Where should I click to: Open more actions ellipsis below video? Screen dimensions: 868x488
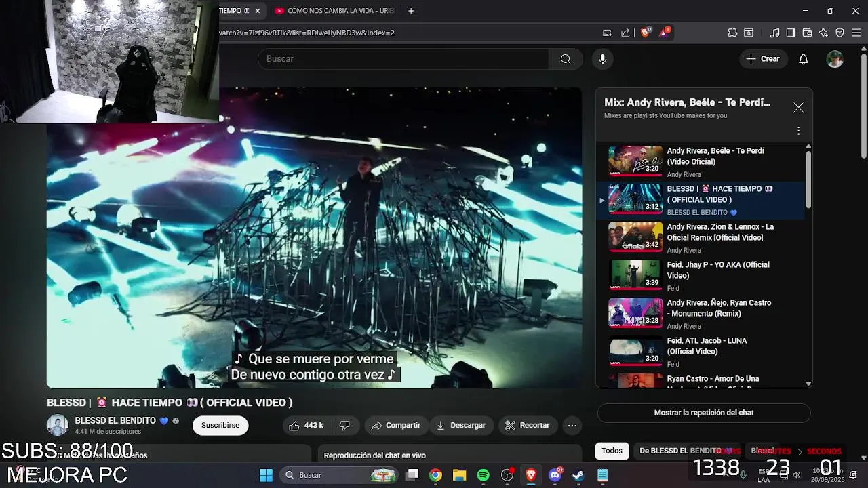click(x=572, y=425)
